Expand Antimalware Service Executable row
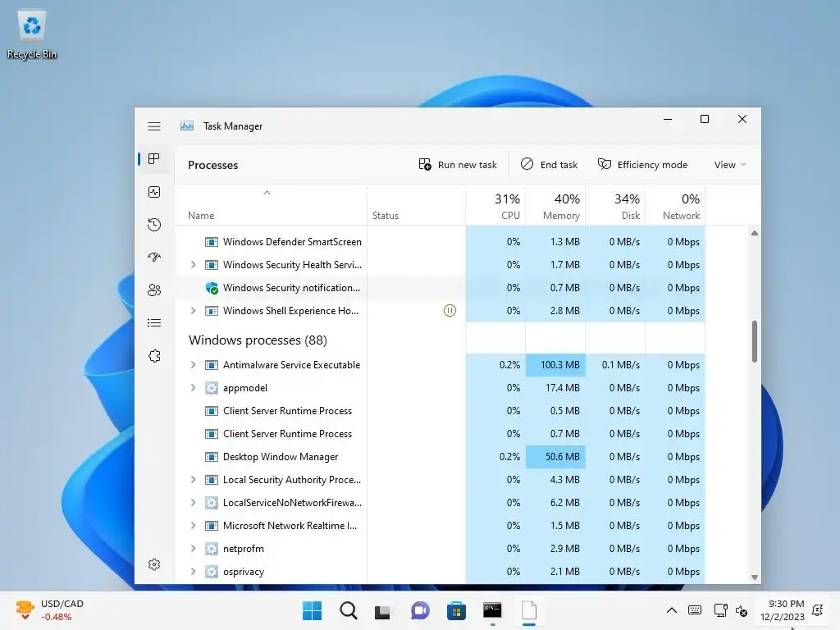Image resolution: width=840 pixels, height=630 pixels. pyautogui.click(x=193, y=365)
